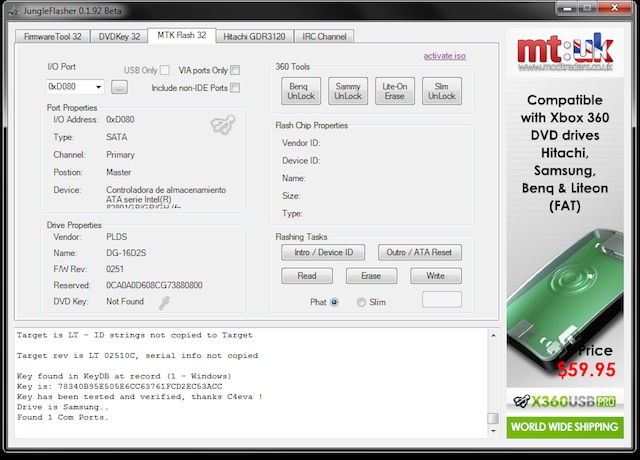640x460 pixels.
Task: Click the DVD Key 'Not Found' text
Action: [125, 302]
